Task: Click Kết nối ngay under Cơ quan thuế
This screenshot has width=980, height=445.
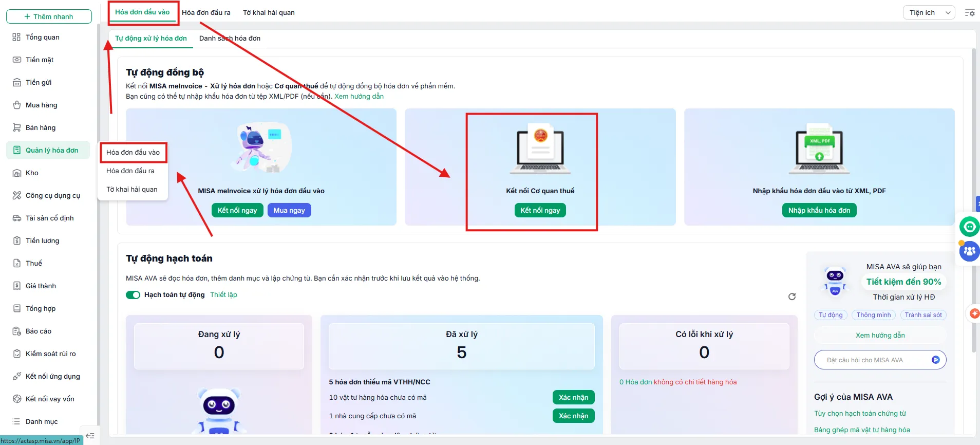Action: tap(540, 210)
